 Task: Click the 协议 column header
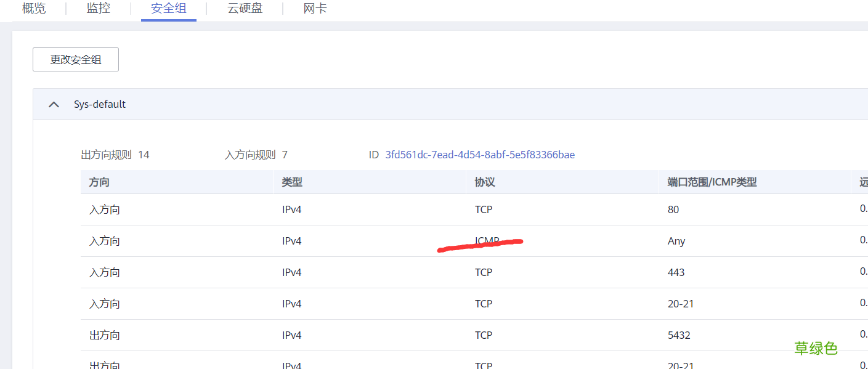[484, 182]
